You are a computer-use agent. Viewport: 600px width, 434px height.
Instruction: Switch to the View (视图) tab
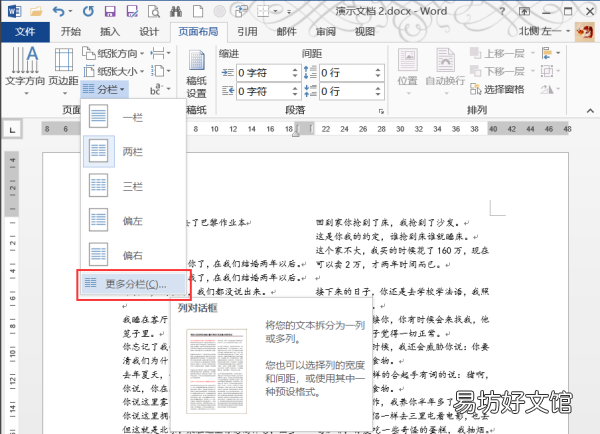pyautogui.click(x=365, y=32)
